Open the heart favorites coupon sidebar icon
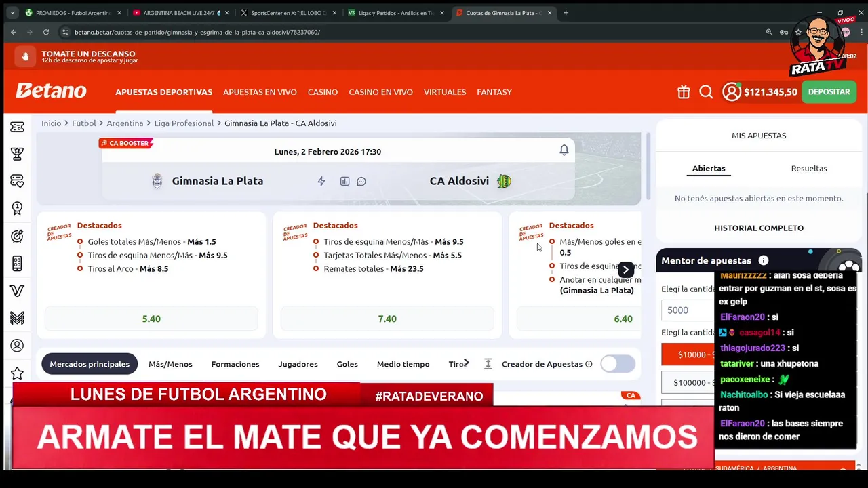Screen dimensions: 868x488 [17, 181]
